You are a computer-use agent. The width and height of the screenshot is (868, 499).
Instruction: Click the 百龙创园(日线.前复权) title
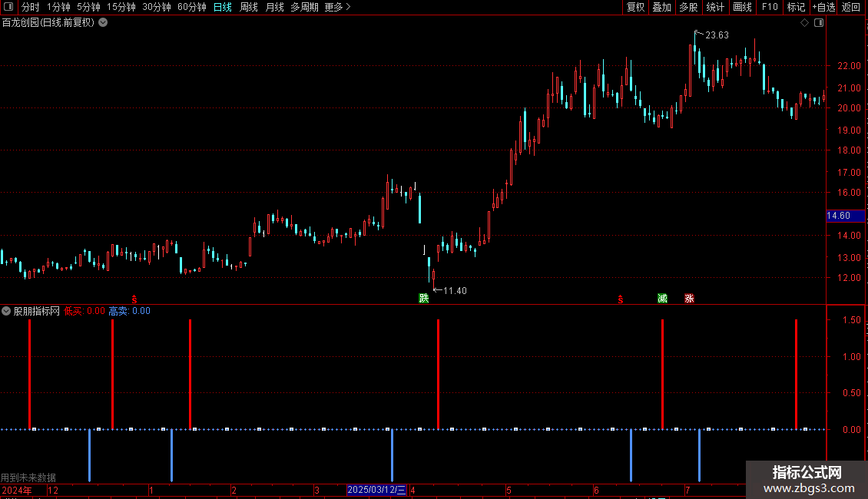coord(48,23)
